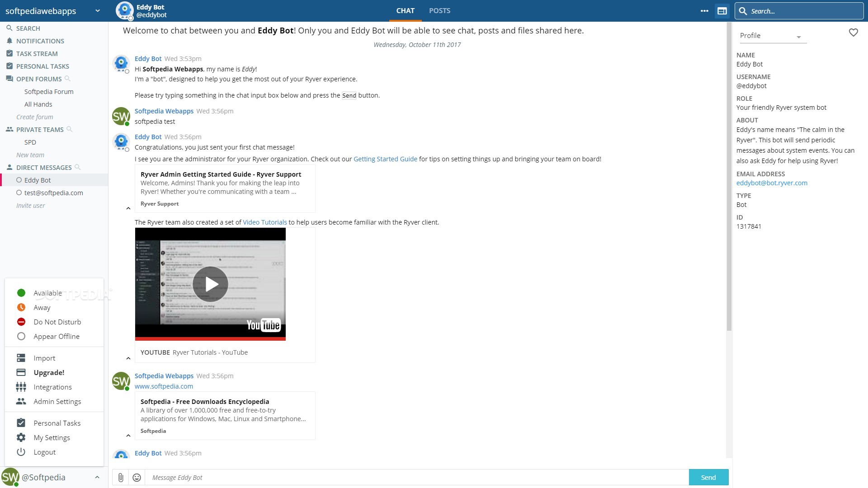Click the Task Stream checkbox icon
This screenshot has width=868, height=488.
click(x=9, y=53)
